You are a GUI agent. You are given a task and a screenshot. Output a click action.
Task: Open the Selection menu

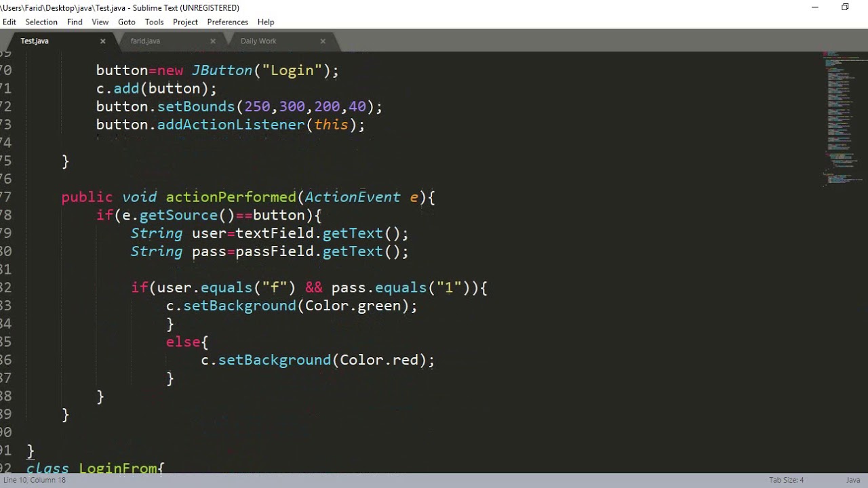click(41, 22)
